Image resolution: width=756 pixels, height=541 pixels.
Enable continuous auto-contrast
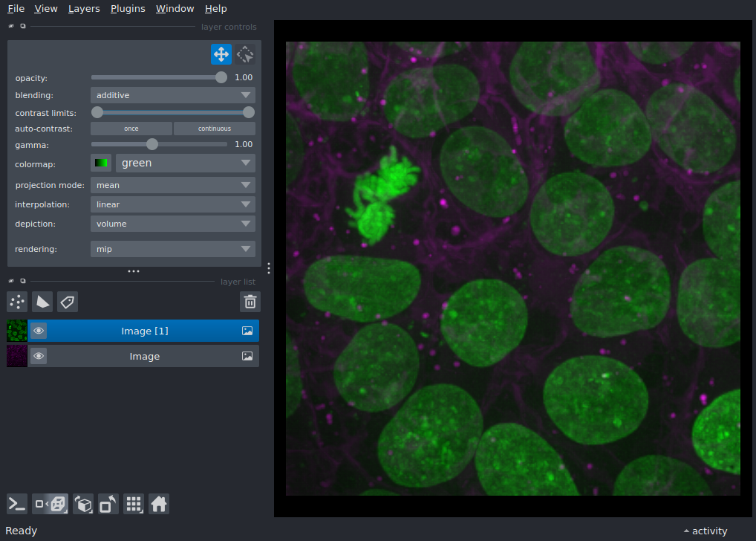click(x=214, y=129)
